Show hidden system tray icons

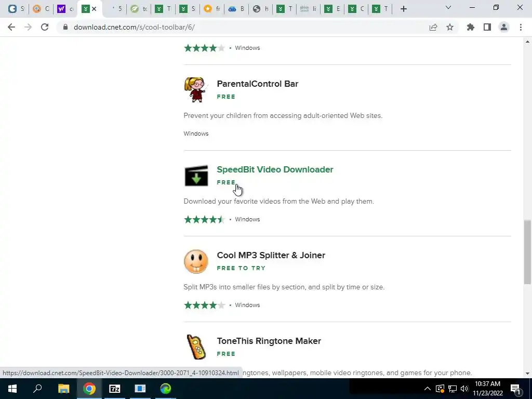pos(428,389)
